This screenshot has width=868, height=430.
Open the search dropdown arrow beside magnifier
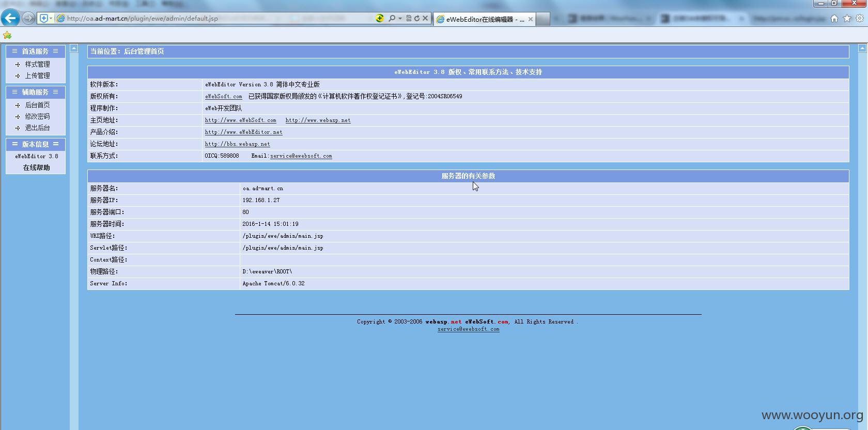tap(400, 18)
